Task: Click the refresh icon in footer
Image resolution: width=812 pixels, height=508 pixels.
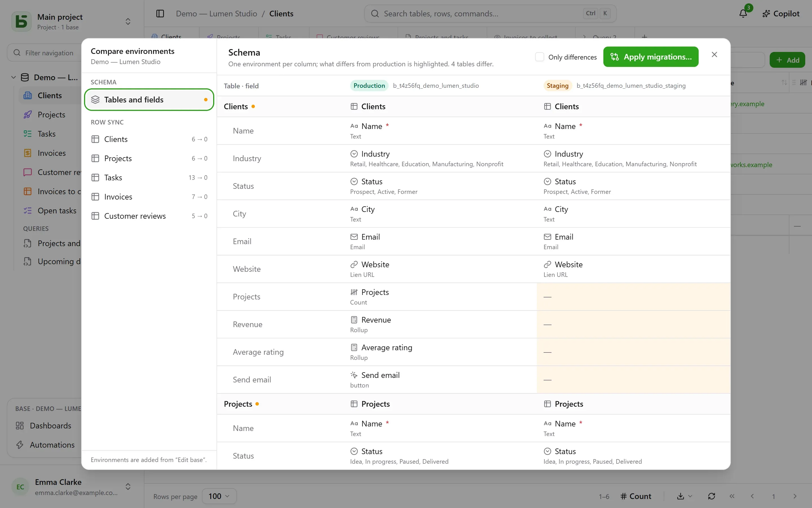Action: 711,496
